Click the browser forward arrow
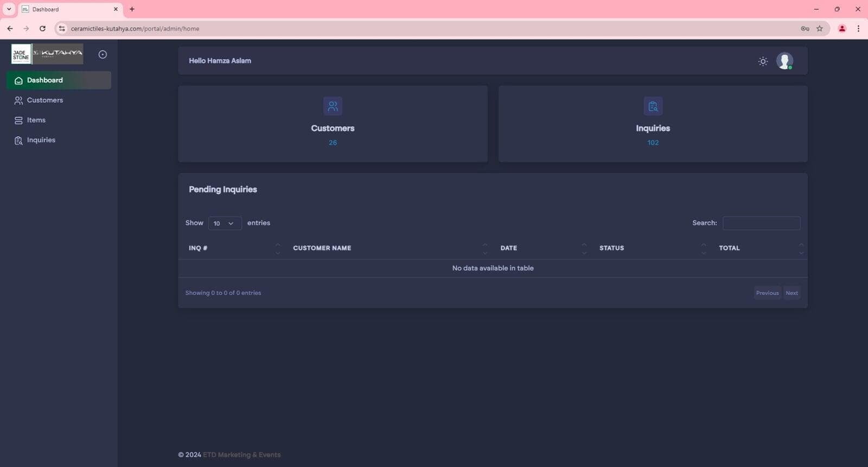 pyautogui.click(x=26, y=29)
